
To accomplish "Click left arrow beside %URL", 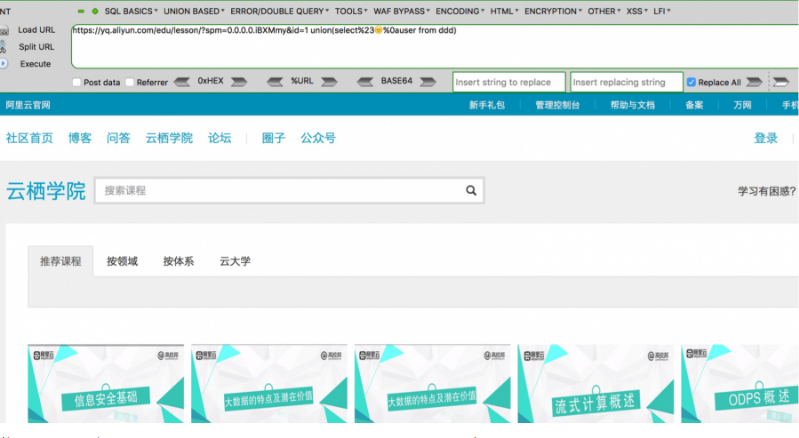I will click(x=275, y=81).
